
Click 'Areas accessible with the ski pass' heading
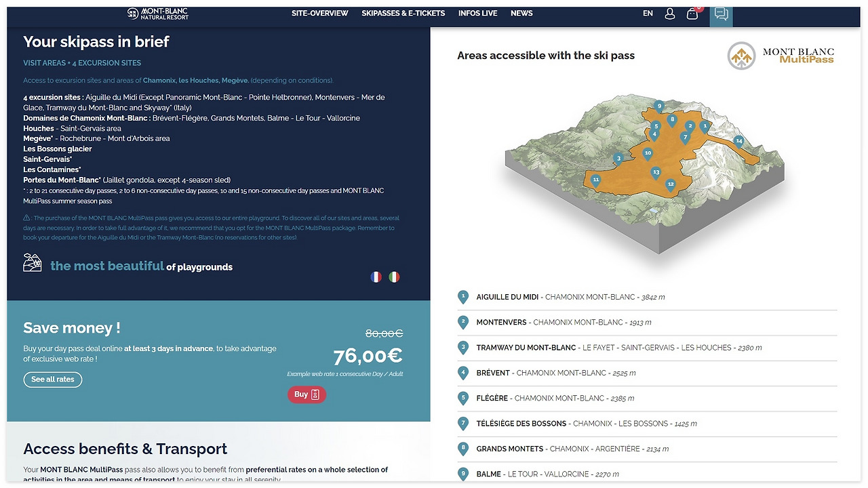point(546,56)
